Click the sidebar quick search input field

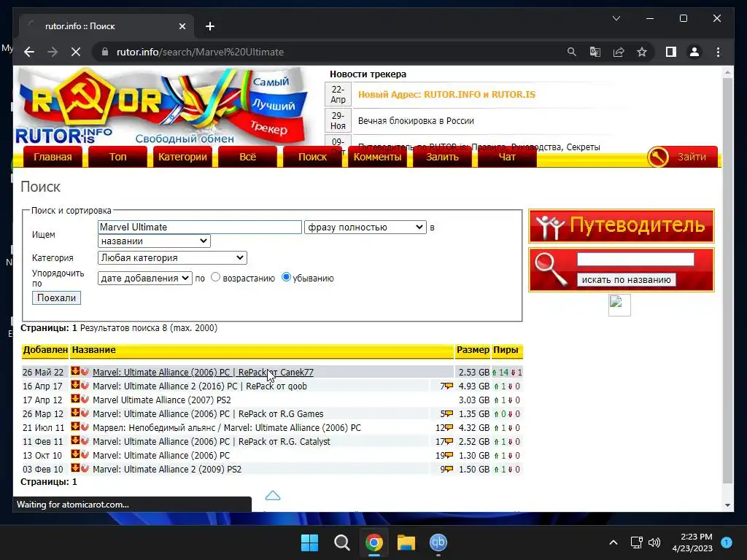pyautogui.click(x=635, y=259)
